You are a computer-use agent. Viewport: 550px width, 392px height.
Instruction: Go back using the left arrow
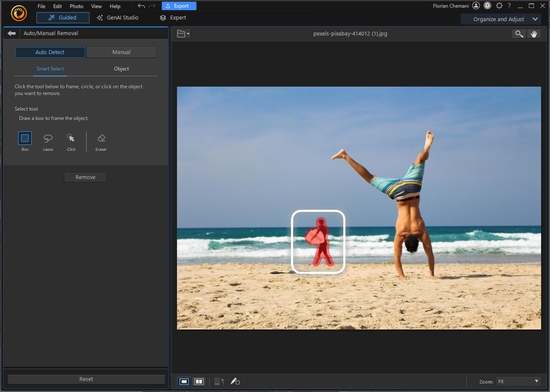pos(12,33)
